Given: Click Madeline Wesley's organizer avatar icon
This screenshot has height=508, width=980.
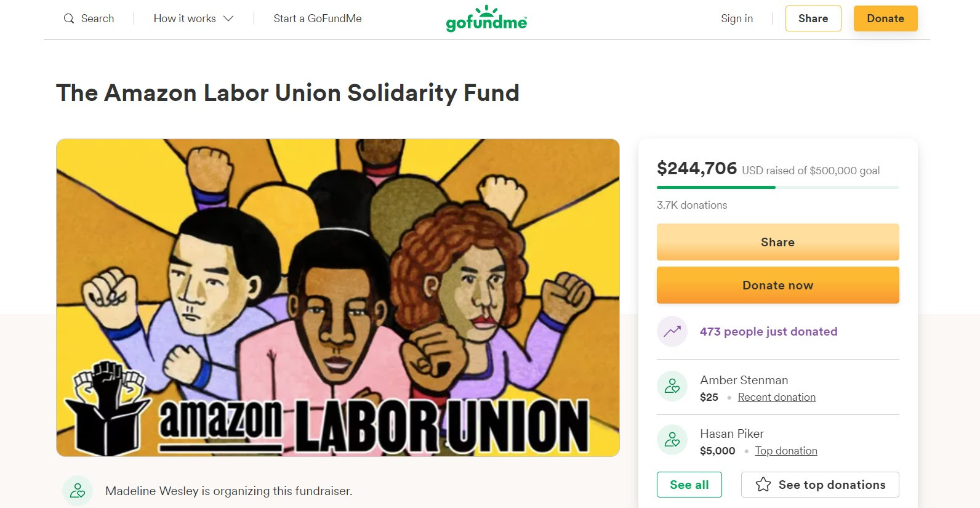Looking at the screenshot, I should (x=77, y=490).
